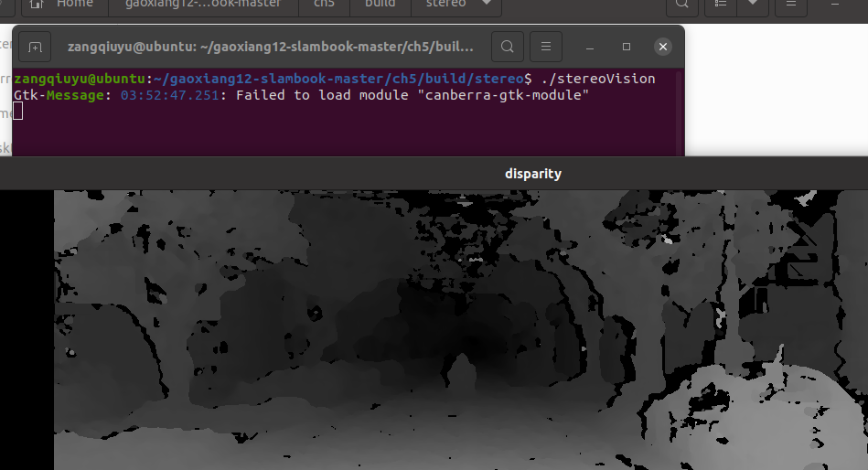Select gaoxiang12-...ook-master path segment
This screenshot has width=868, height=470.
[x=203, y=5]
